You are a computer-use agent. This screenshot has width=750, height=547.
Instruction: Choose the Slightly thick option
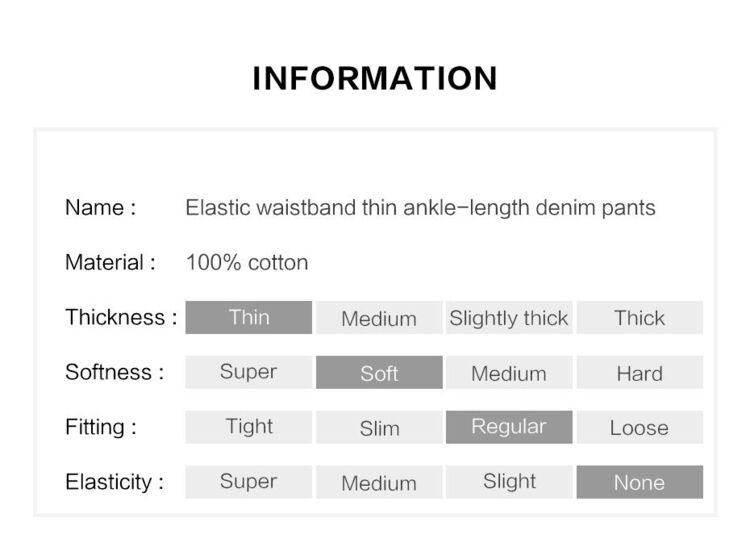click(x=509, y=317)
